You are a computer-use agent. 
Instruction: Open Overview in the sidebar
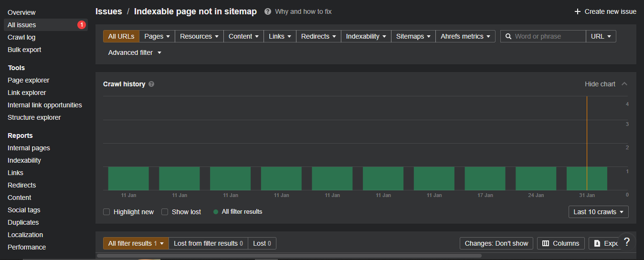point(21,12)
